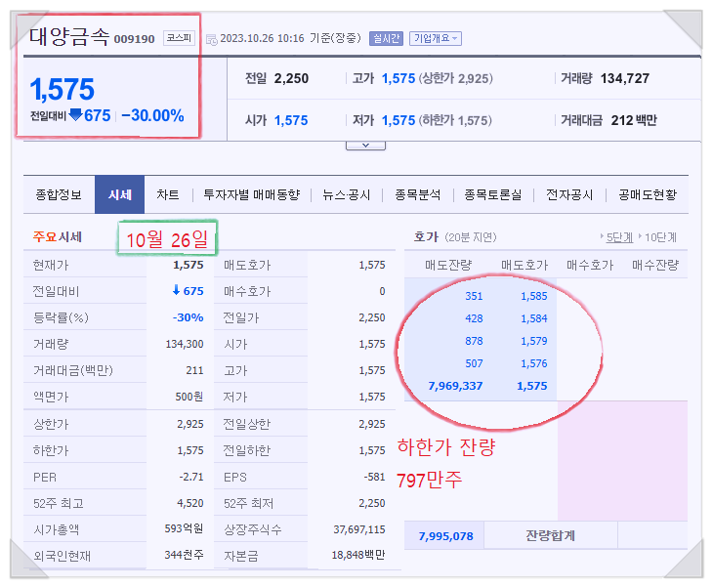Viewport: 713px width, 588px height.
Task: Click the sell price 1,584
Action: 534,318
